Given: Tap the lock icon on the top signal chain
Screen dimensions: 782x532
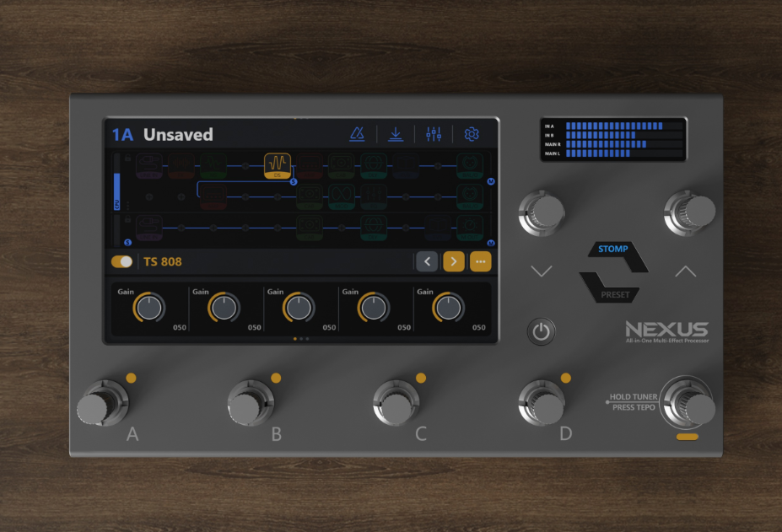Looking at the screenshot, I should [x=127, y=158].
